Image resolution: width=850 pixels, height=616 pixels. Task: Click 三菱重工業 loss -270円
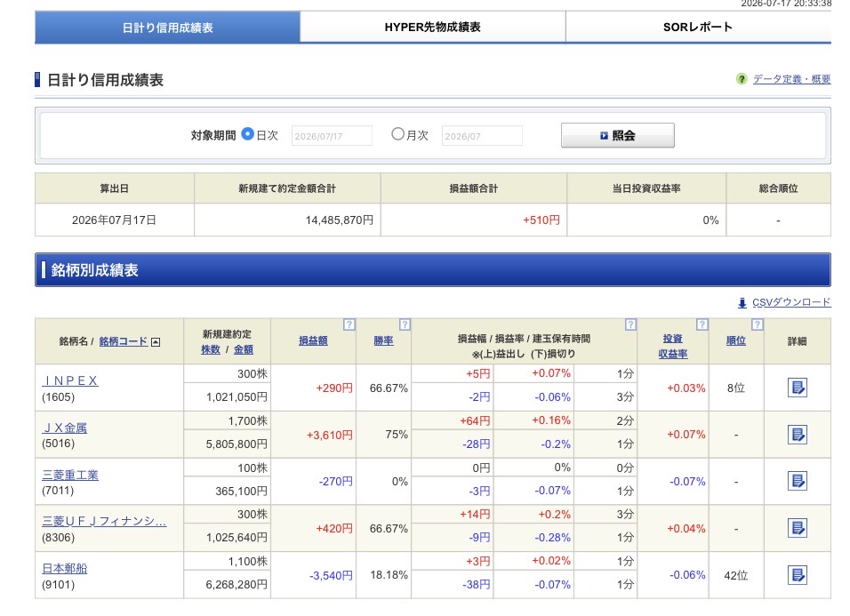(x=335, y=482)
